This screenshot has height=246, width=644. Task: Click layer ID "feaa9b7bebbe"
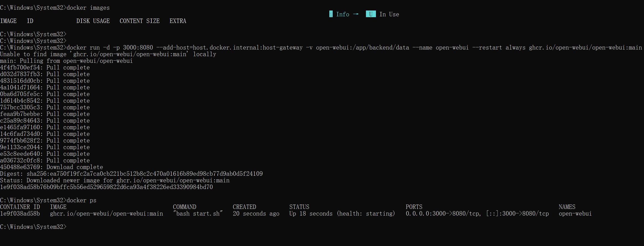coord(20,114)
